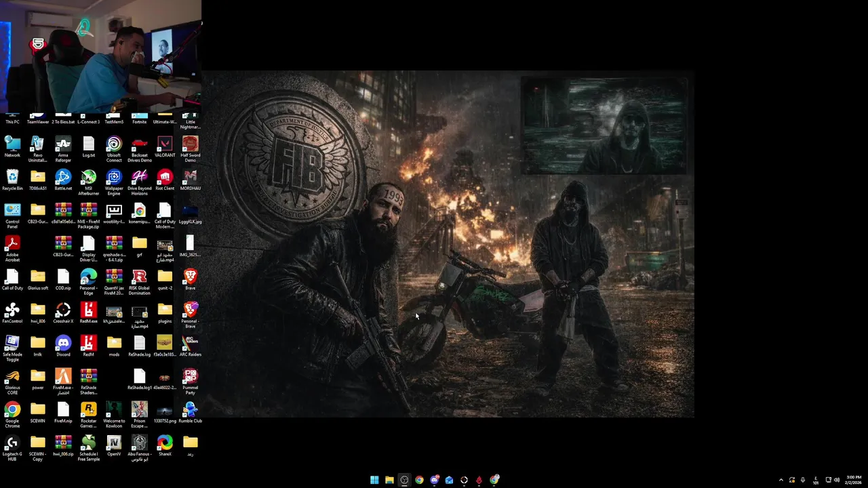Open MSI Afterburner icon
The image size is (868, 488).
pyautogui.click(x=89, y=182)
